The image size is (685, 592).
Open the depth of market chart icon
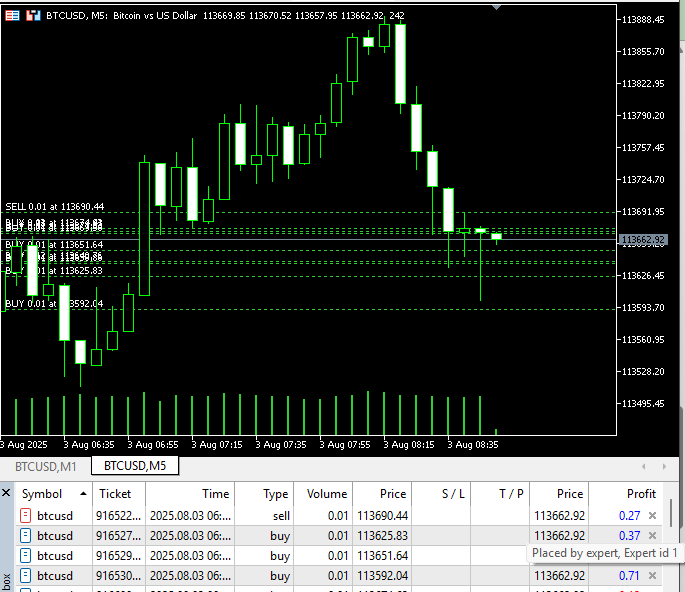tap(33, 16)
